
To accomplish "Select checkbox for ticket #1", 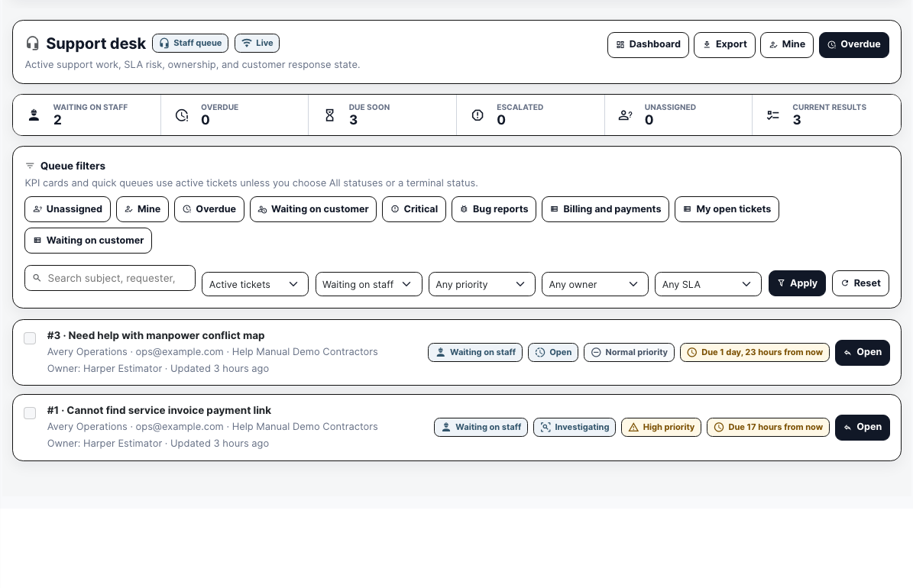I will click(30, 413).
